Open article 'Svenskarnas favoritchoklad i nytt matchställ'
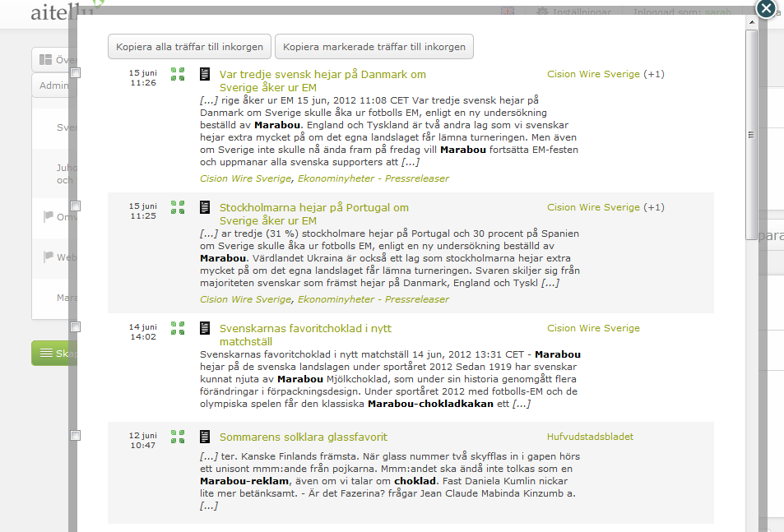The height and width of the screenshot is (532, 784). [x=305, y=335]
